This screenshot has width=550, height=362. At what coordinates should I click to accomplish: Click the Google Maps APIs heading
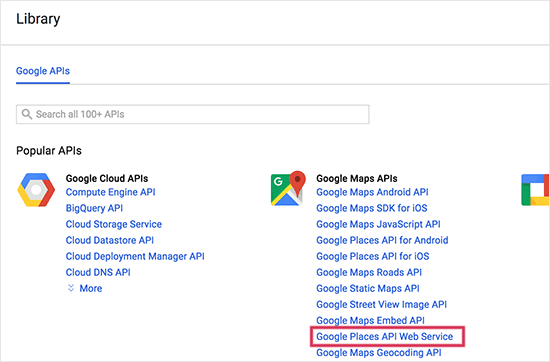357,179
